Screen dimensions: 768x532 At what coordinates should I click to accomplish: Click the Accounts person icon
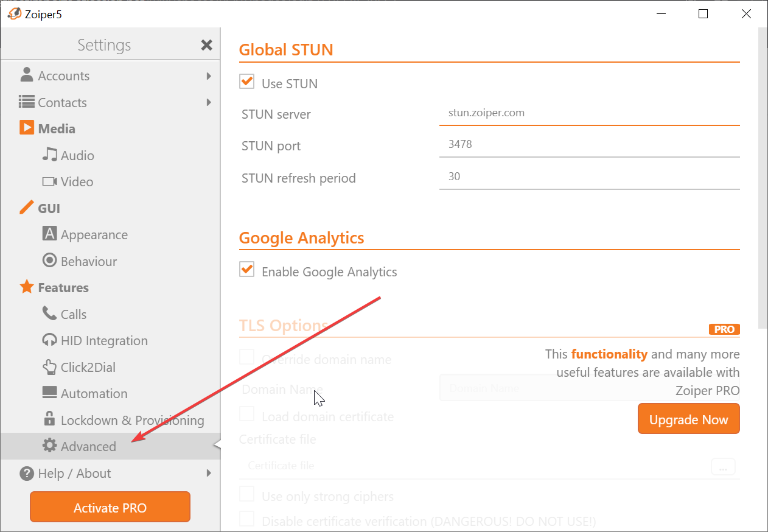point(26,75)
